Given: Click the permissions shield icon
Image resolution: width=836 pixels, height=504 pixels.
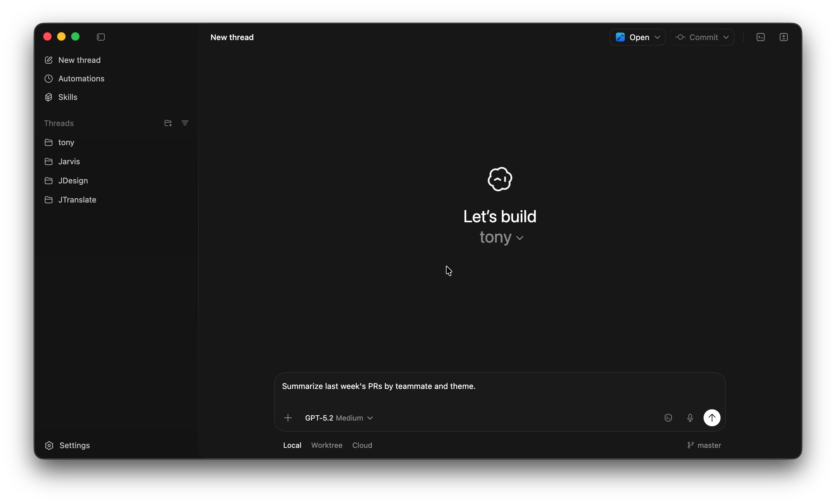Looking at the screenshot, I should click(x=668, y=418).
